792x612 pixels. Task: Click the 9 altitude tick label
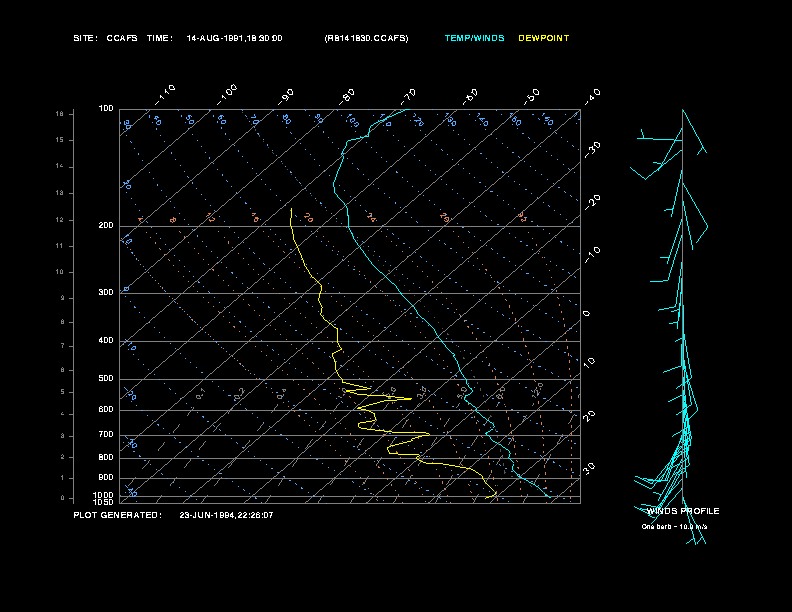[x=63, y=298]
